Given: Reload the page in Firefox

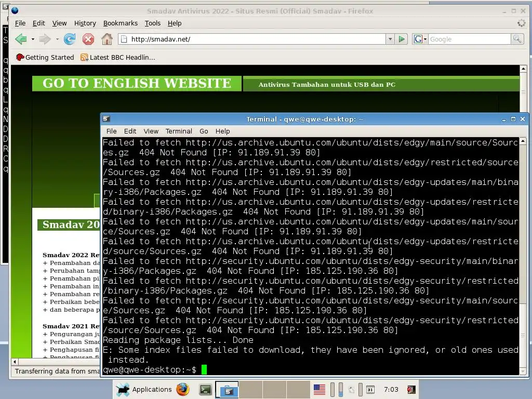Looking at the screenshot, I should [x=70, y=39].
